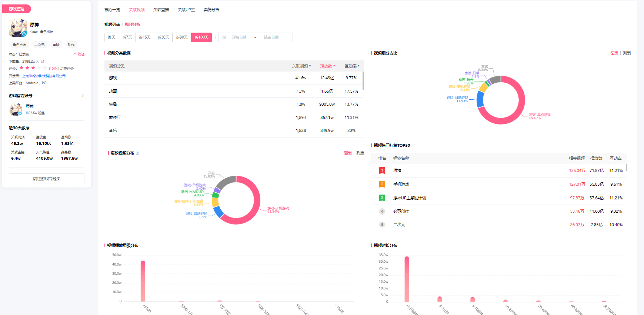Screen dimensions: 644x315
Task: Click the 开始日期 input field
Action: (x=239, y=37)
